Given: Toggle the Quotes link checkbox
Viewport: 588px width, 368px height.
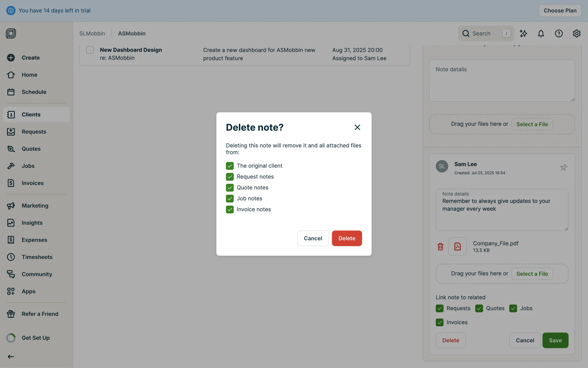Looking at the screenshot, I should 479,308.
